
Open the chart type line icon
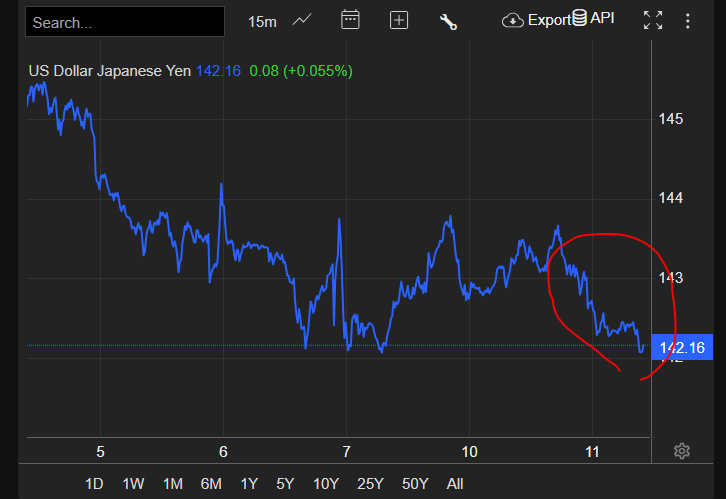pyautogui.click(x=301, y=20)
